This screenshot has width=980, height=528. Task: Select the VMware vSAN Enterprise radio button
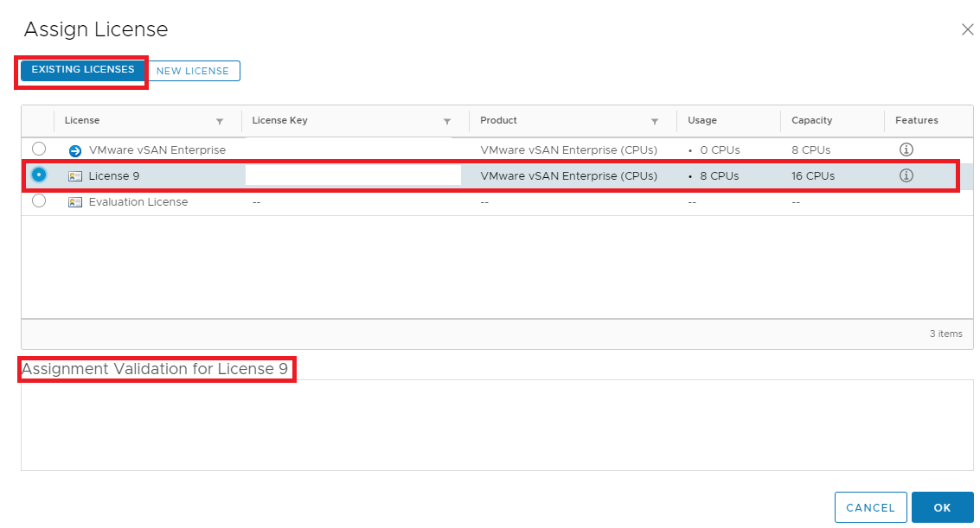click(39, 149)
